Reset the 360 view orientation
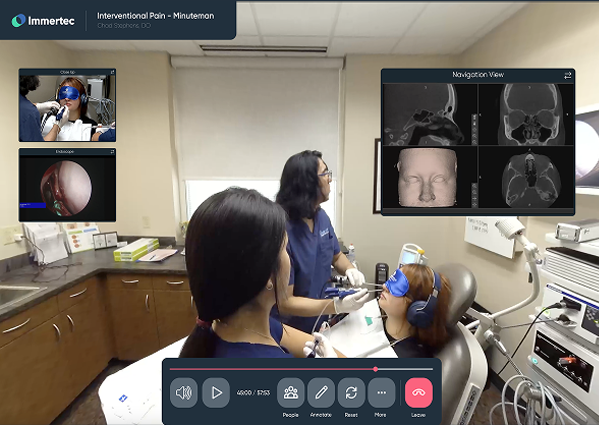 351,393
